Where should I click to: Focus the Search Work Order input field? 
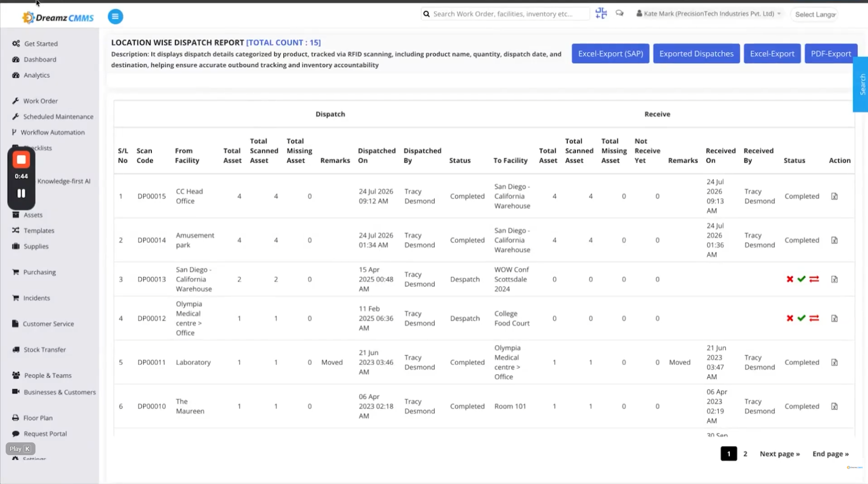tap(505, 14)
